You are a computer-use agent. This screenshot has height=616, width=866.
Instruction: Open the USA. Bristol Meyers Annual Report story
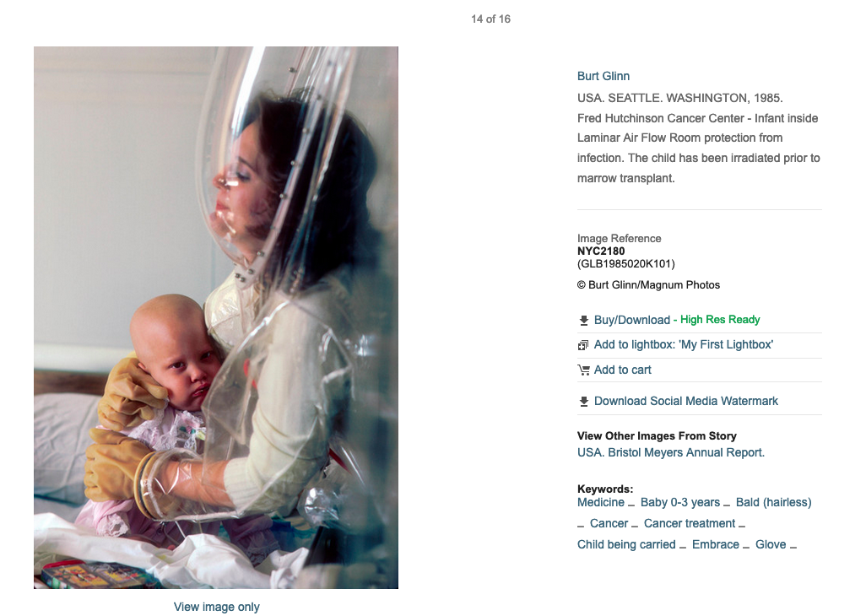[x=670, y=452]
